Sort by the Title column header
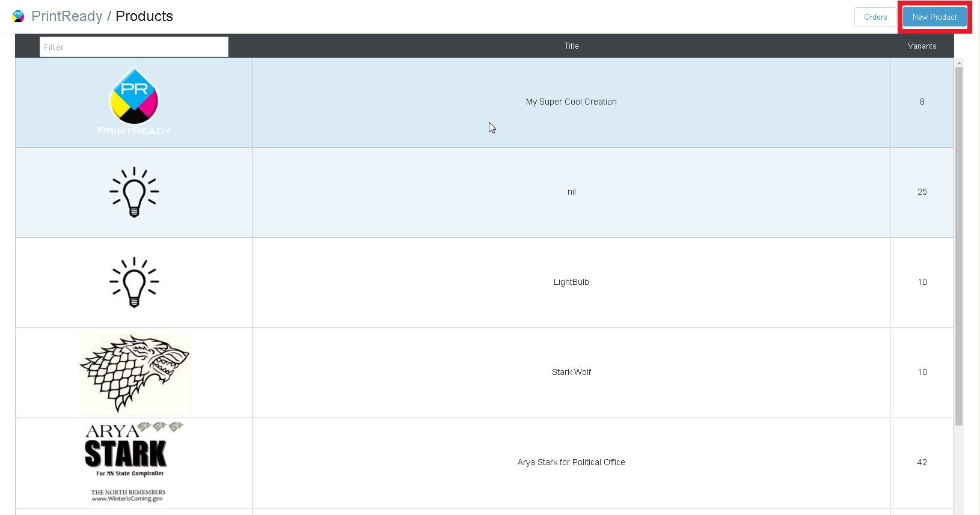The image size is (980, 515). click(571, 46)
